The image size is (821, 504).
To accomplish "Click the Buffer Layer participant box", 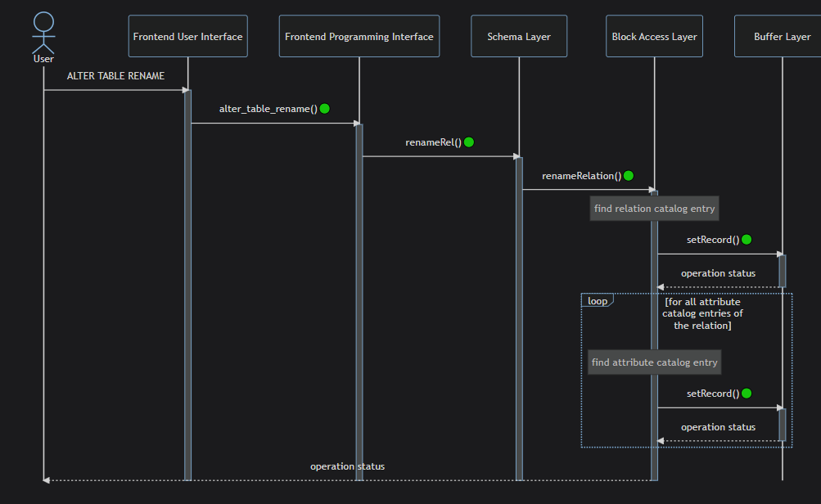I will [778, 36].
